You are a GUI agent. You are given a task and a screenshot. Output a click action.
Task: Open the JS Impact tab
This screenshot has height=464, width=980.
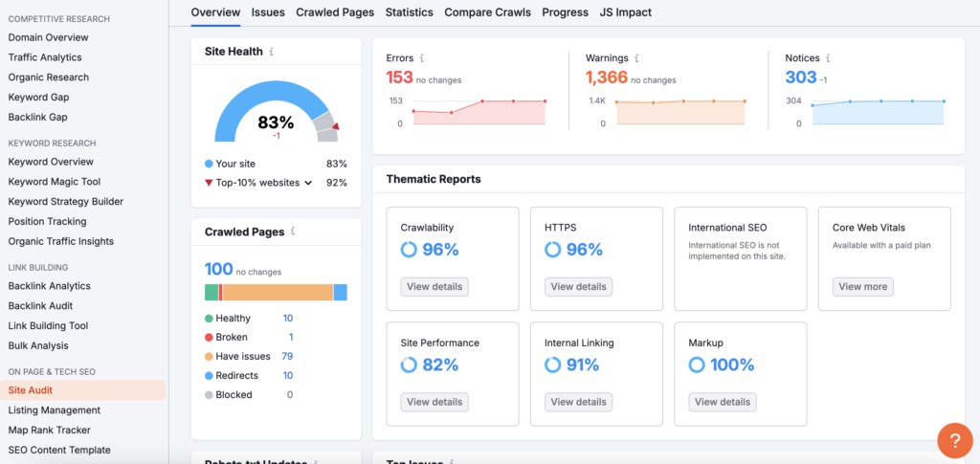(626, 11)
